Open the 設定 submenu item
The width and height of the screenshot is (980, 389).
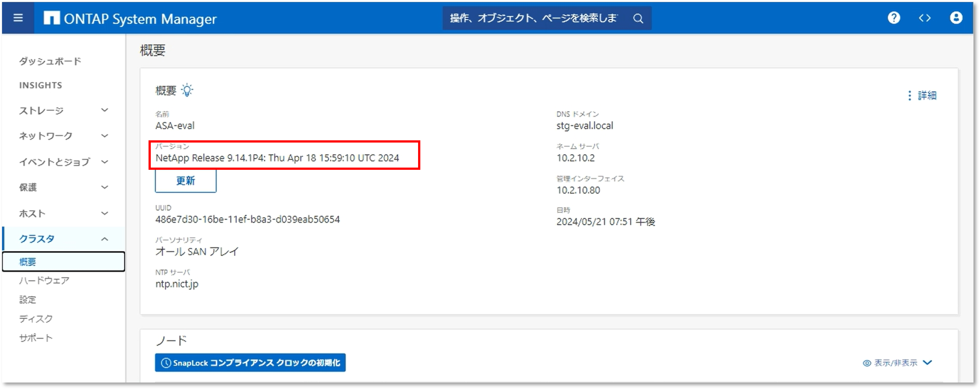coord(27,300)
